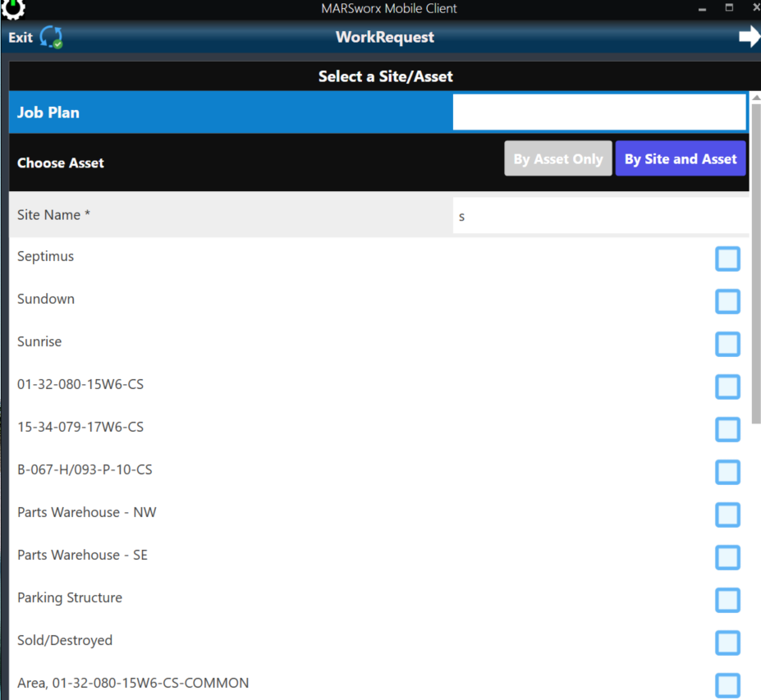Click the scrollbar up arrow

(x=756, y=98)
